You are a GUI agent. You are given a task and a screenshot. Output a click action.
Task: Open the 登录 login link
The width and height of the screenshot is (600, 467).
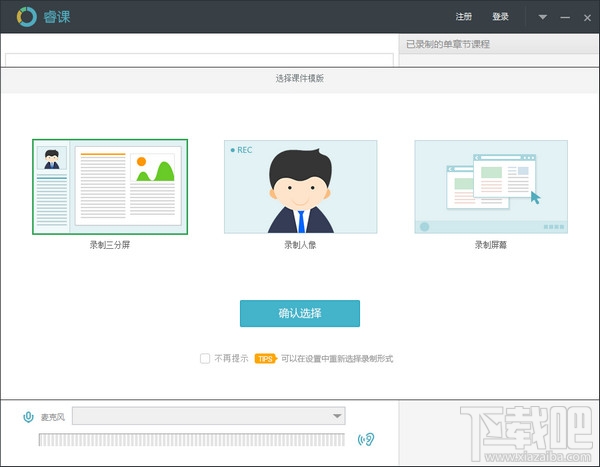coord(500,17)
